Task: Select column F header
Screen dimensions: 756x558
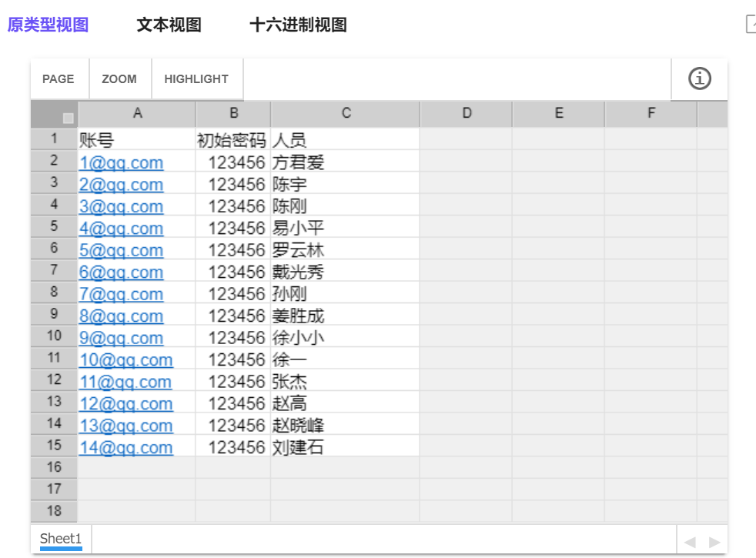Action: (651, 114)
